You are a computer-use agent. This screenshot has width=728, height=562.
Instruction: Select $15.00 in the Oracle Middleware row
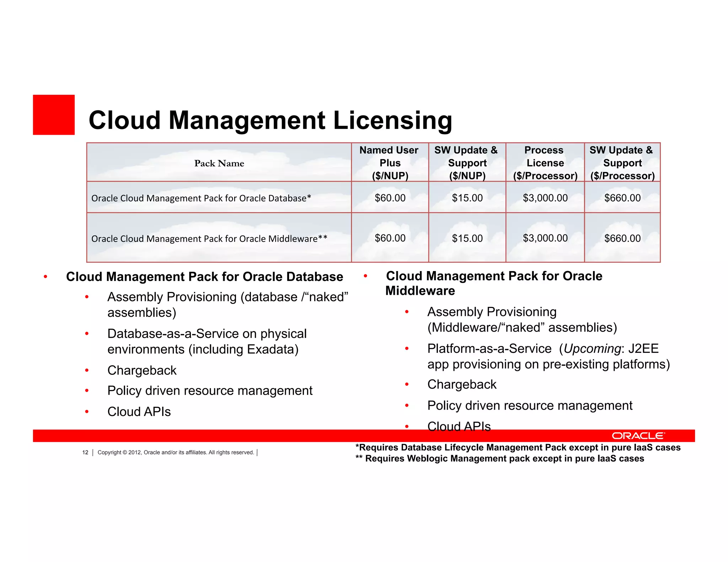(x=467, y=238)
